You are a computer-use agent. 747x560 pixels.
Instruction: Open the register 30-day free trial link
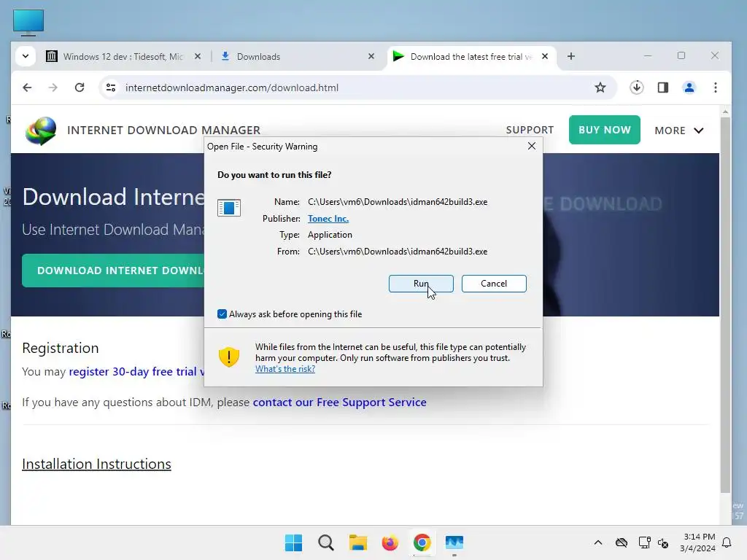[x=136, y=371]
